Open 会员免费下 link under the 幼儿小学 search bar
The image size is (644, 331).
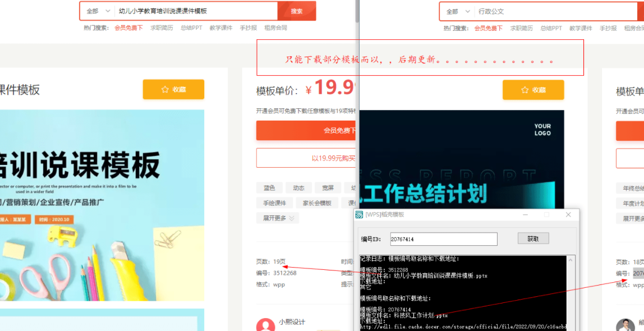point(128,28)
